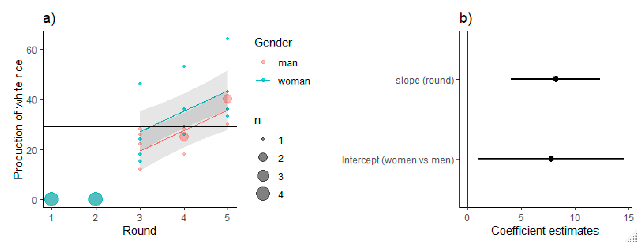Image resolution: width=644 pixels, height=247 pixels.
Task: Click the "slope (round)" row label
Action: click(x=425, y=80)
